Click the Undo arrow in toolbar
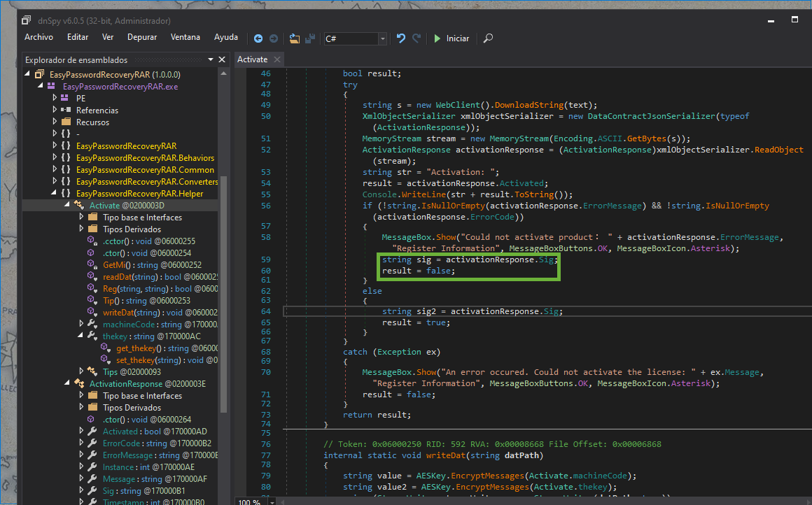This screenshot has height=505, width=812. 401,38
